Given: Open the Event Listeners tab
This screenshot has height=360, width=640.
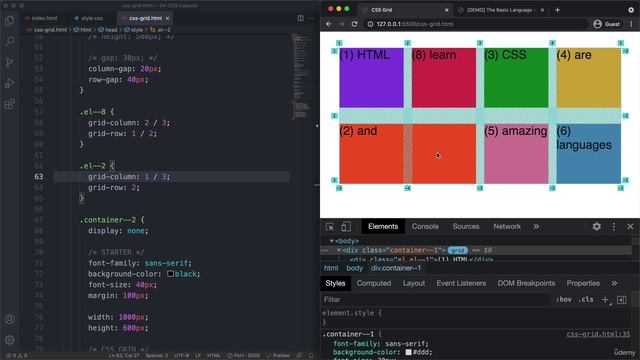Looking at the screenshot, I should 461,283.
